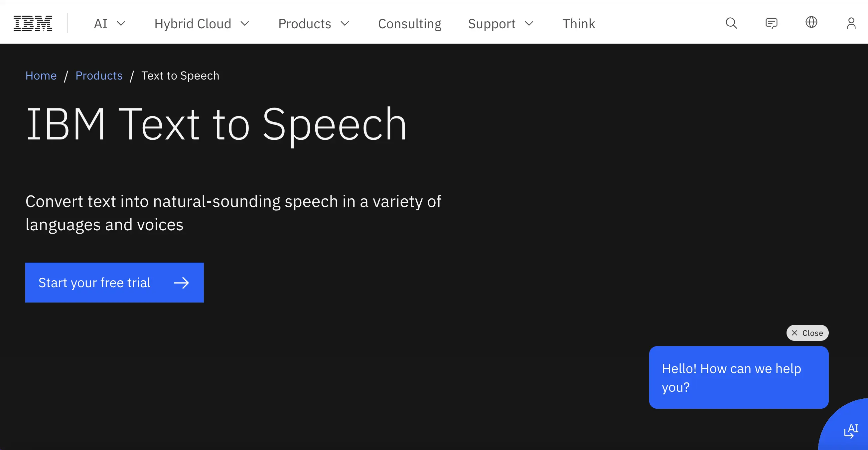Open the search magnifier icon

731,23
